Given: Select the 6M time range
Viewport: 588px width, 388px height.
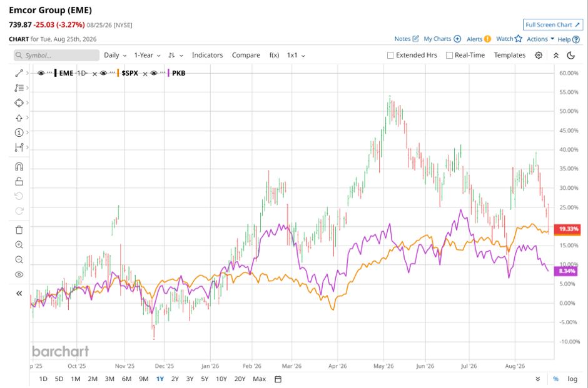Looking at the screenshot, I should click(126, 379).
